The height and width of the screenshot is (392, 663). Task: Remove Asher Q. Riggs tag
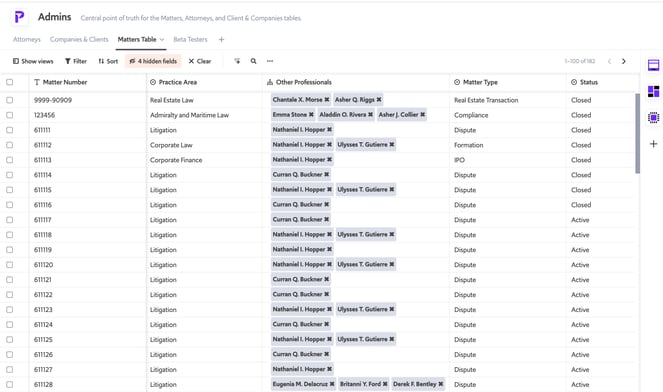tap(379, 100)
